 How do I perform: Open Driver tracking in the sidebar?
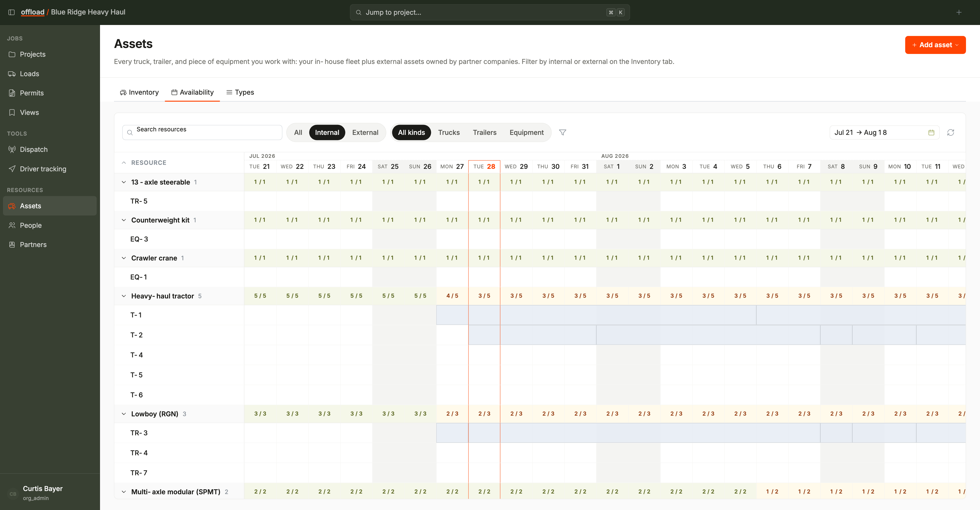coord(50,169)
